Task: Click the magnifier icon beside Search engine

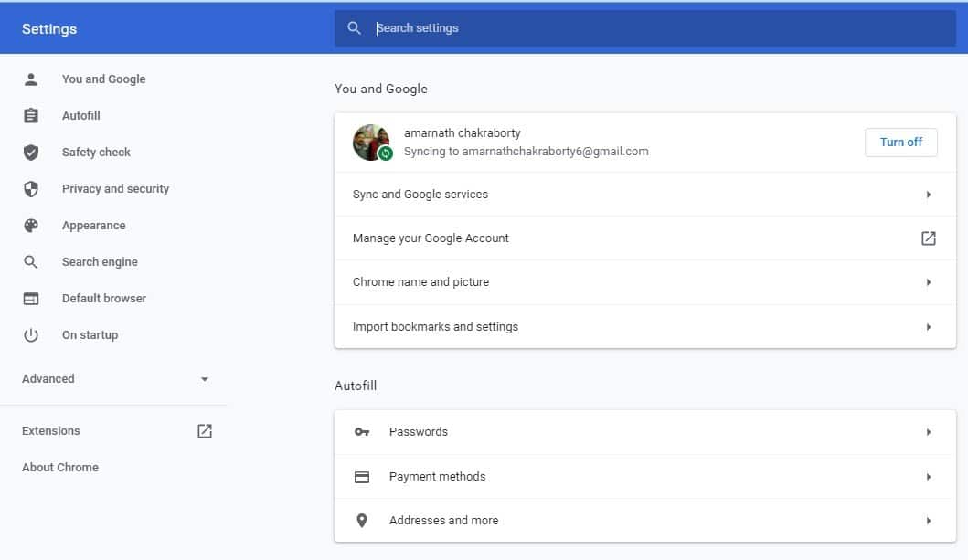Action: [x=31, y=262]
